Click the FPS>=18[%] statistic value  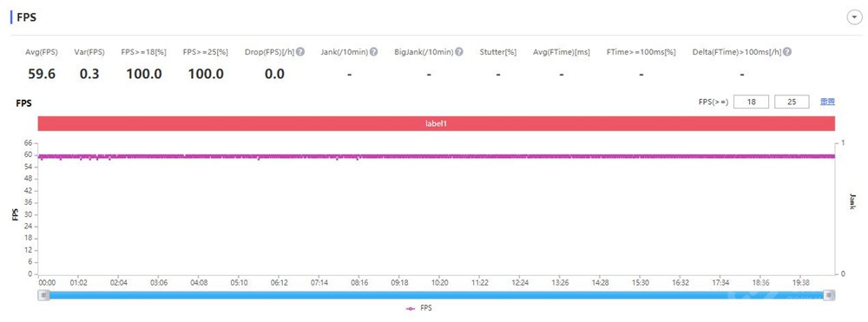click(144, 74)
